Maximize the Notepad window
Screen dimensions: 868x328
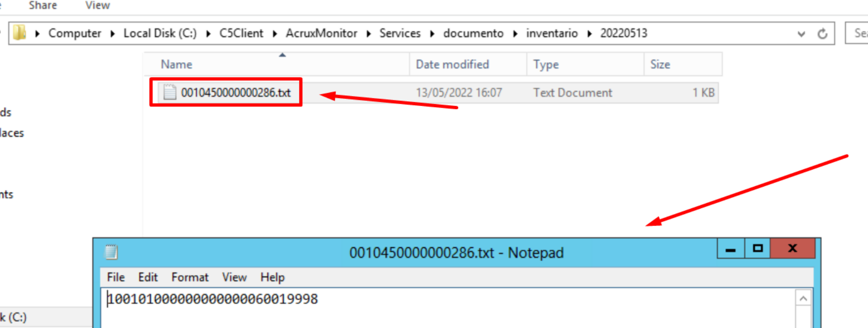click(x=757, y=249)
